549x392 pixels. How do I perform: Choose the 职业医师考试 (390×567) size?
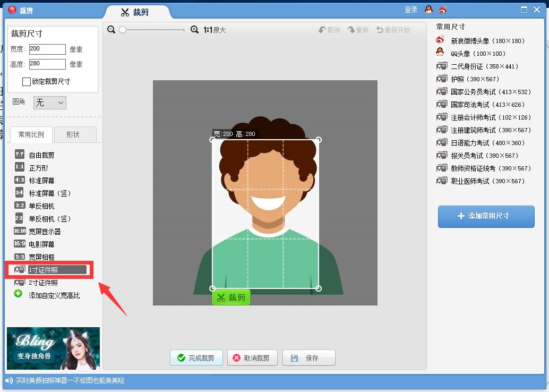tap(481, 181)
